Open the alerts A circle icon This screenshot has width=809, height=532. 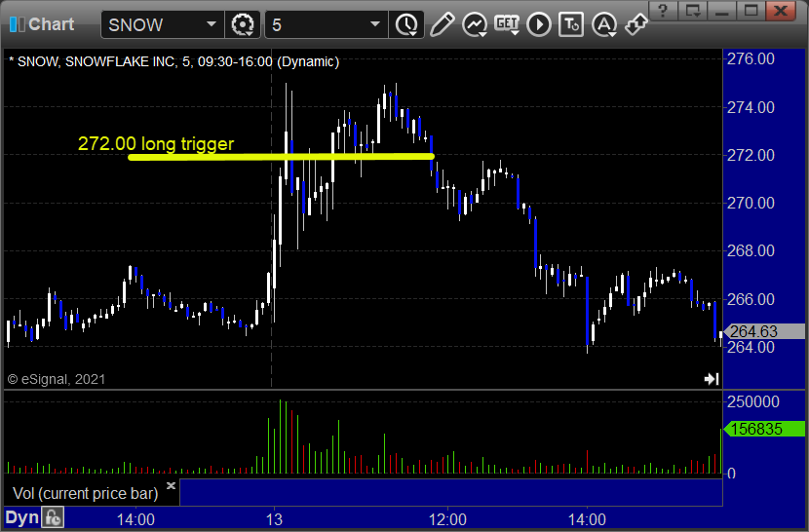point(603,24)
